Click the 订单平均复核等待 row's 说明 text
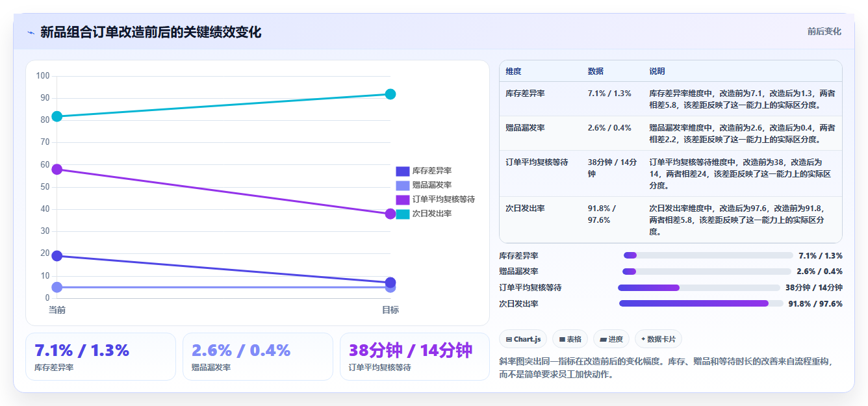This screenshot has height=406, width=868. pos(740,174)
